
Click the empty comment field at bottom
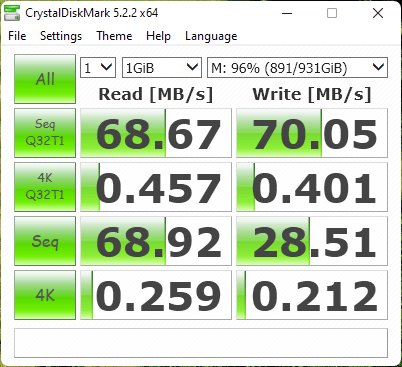(x=201, y=343)
